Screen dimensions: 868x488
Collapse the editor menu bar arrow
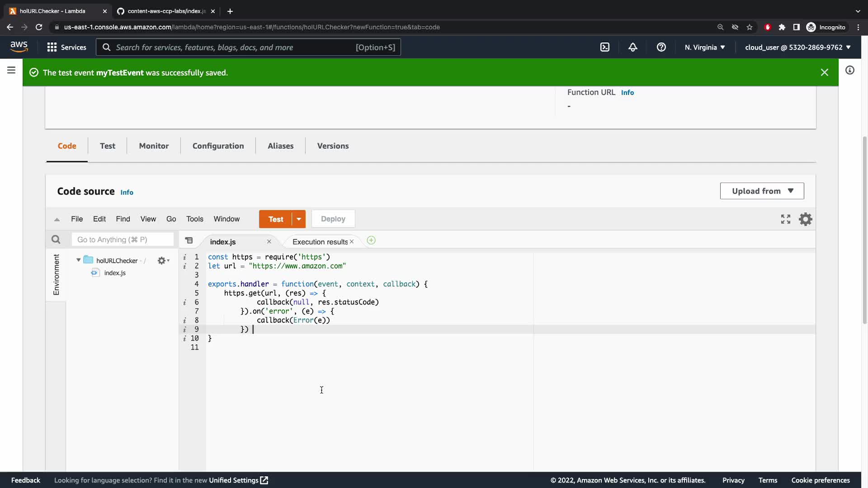(57, 220)
